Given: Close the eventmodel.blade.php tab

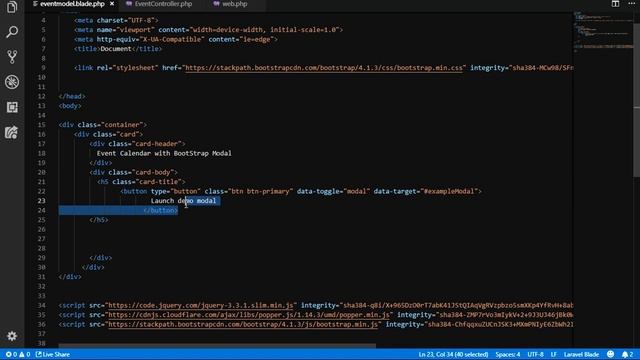Looking at the screenshot, I should click(x=112, y=4).
